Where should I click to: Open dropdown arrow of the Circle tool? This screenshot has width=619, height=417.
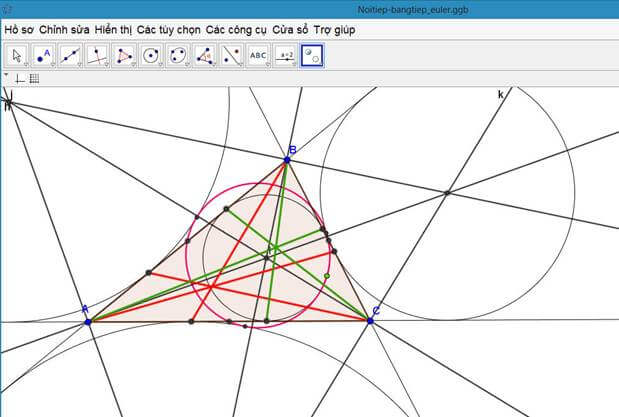[160, 65]
